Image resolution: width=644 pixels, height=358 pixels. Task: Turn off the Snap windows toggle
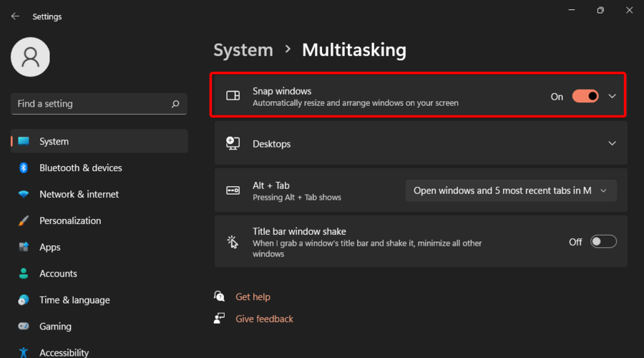(585, 97)
